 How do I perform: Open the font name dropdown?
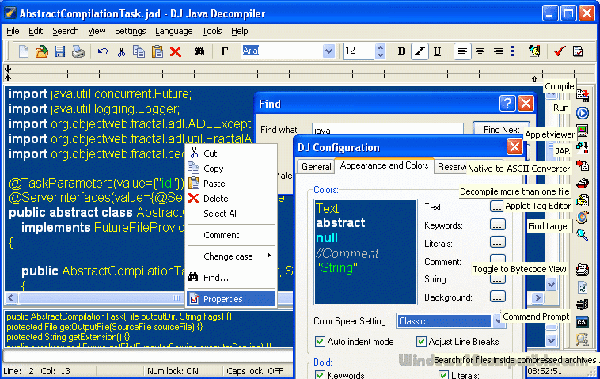(x=329, y=51)
